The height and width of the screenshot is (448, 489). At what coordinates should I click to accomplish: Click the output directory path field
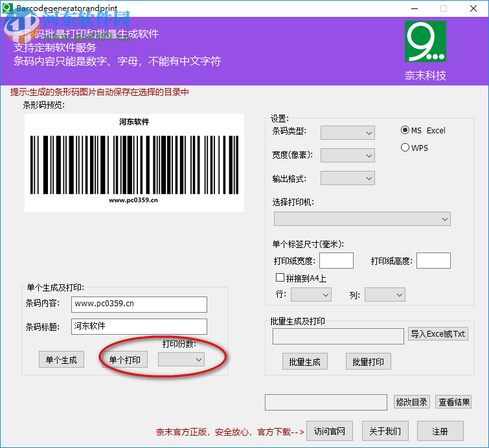pos(326,402)
